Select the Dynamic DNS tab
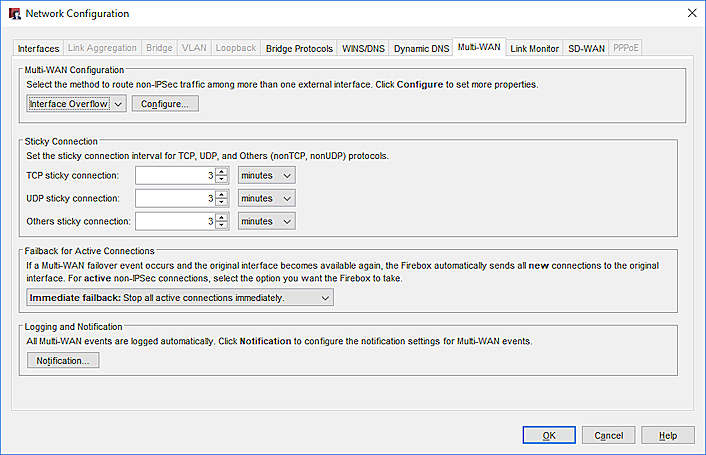Screen dimensions: 706x455 (420, 49)
